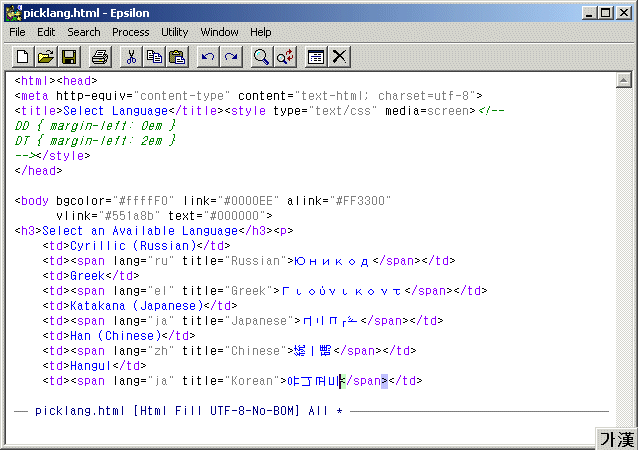
Task: Minimize the Epsilon window
Action: (x=589, y=13)
